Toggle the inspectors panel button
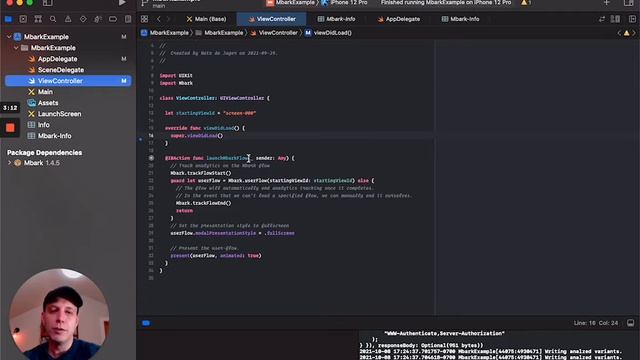640x360 pixels. (629, 3)
